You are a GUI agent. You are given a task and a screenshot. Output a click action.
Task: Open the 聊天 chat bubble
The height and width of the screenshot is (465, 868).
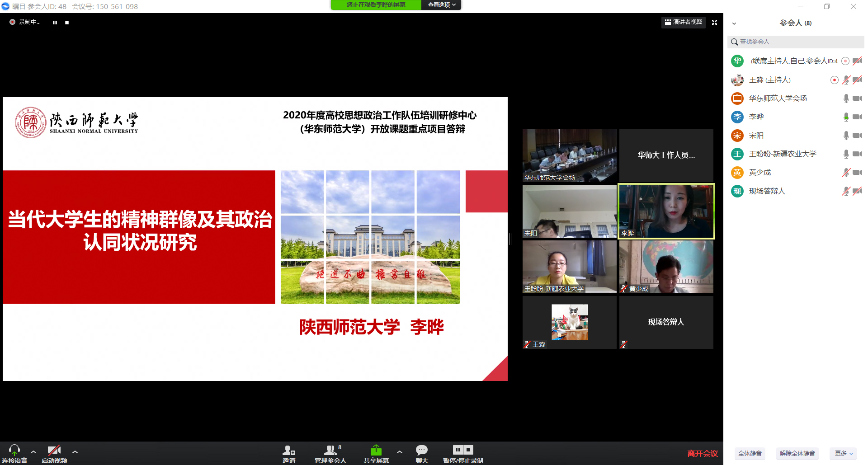421,451
